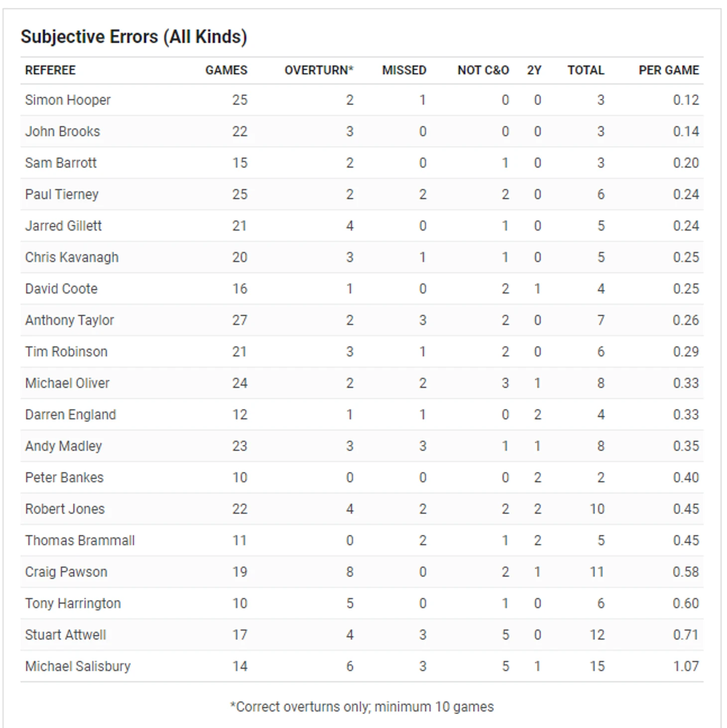Click the OVERTURN* column header
This screenshot has height=728, width=727.
[x=319, y=70]
